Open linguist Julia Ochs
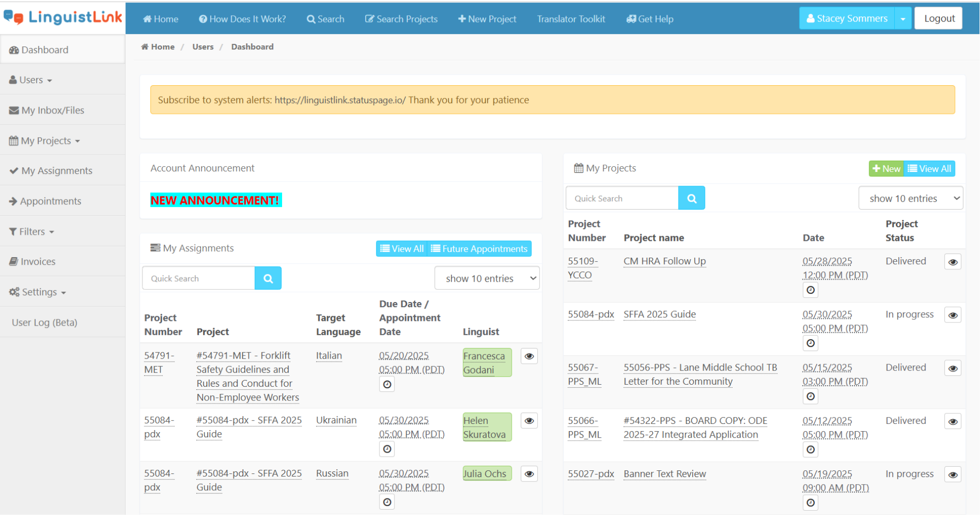 click(487, 473)
